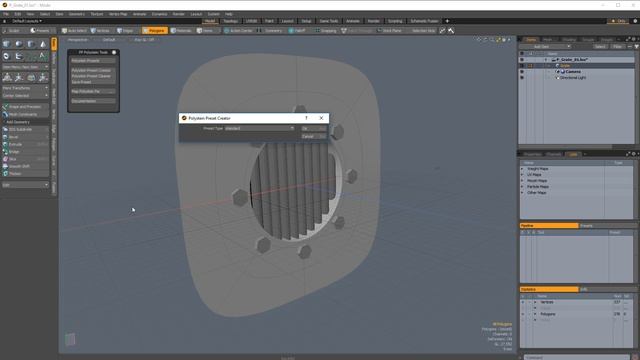Click the filter funnel icon in Items panel
This screenshot has width=640, height=360.
636,47
